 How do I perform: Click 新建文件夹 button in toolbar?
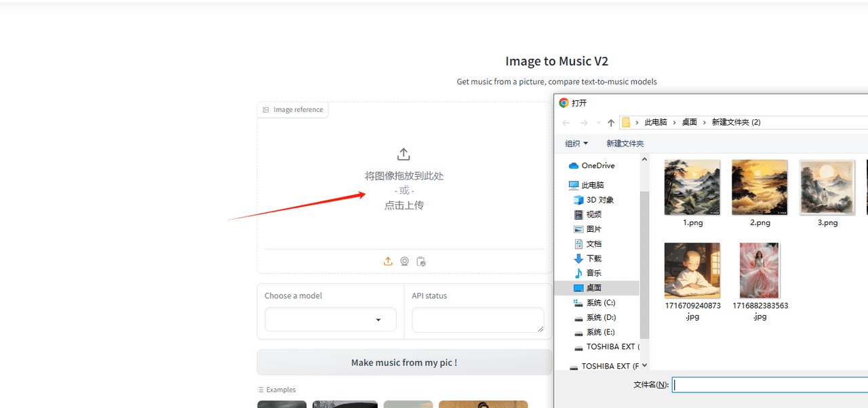tap(625, 144)
